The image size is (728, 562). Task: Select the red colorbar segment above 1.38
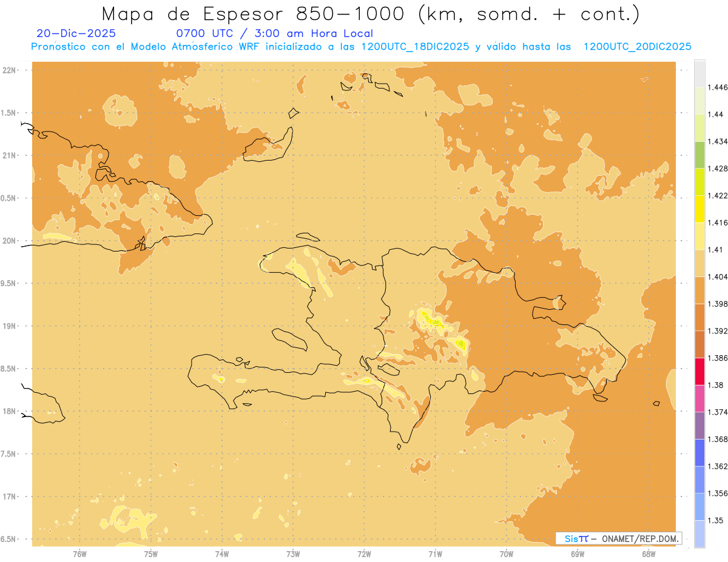(x=699, y=371)
